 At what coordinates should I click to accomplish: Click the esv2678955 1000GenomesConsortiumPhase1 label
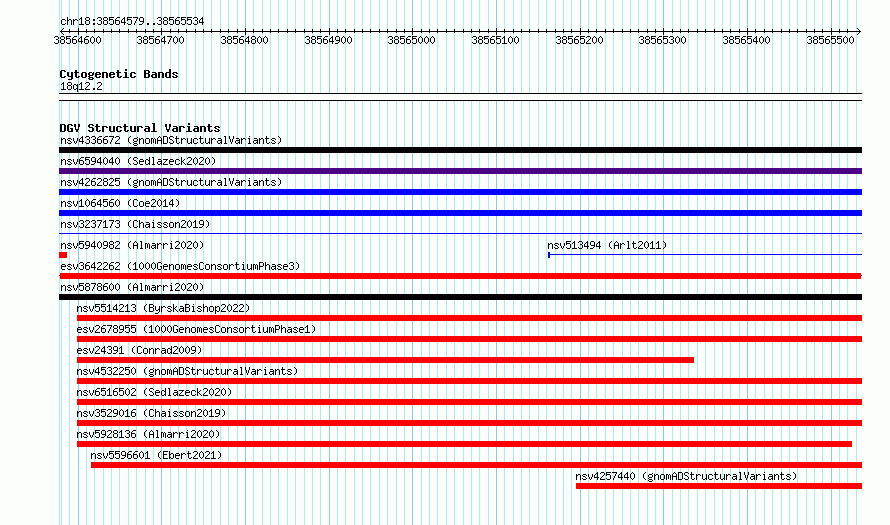tap(196, 329)
